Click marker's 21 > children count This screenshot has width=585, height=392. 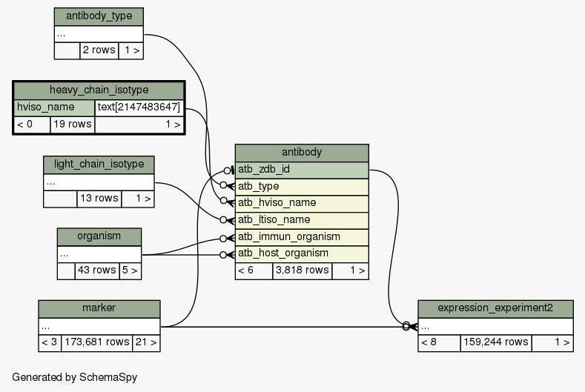tap(145, 343)
